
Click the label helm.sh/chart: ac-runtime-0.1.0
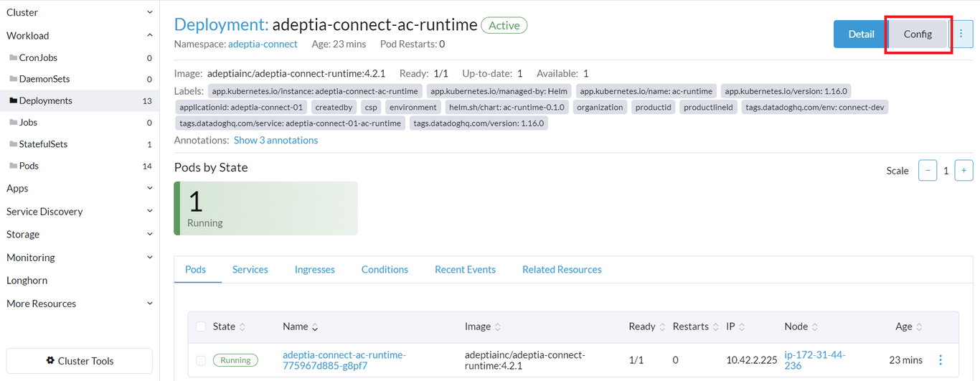pyautogui.click(x=507, y=107)
